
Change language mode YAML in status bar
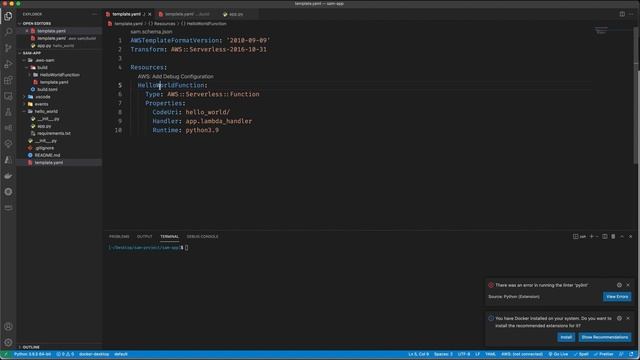490,354
